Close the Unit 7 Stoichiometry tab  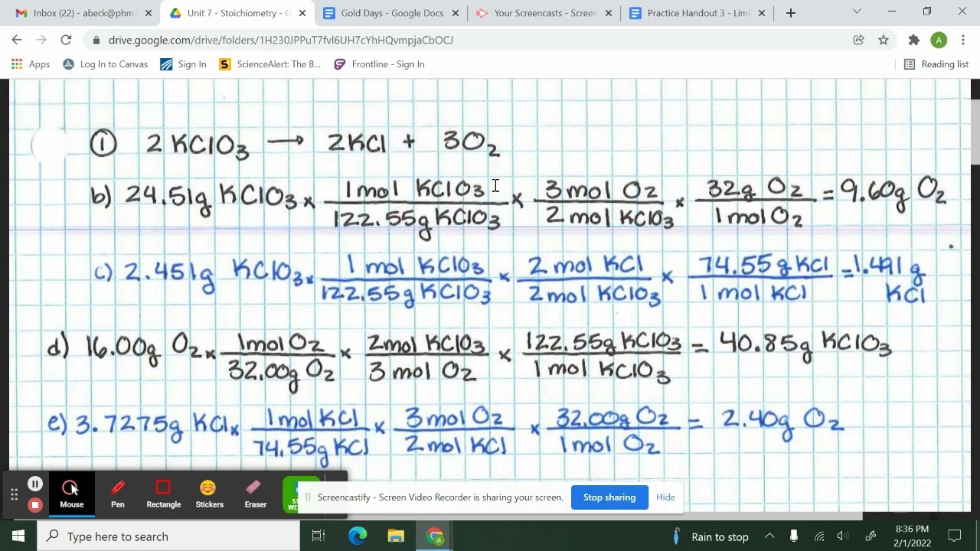pyautogui.click(x=302, y=13)
